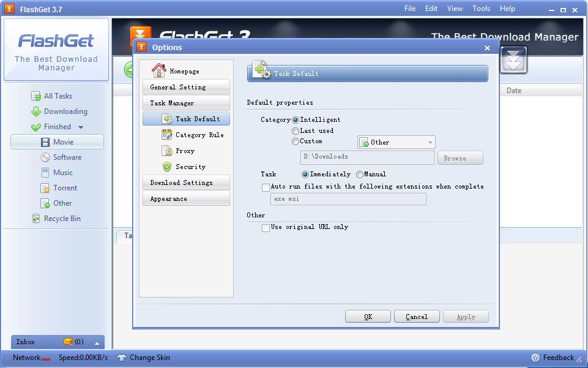Viewport: 588px width, 368px height.
Task: Select Proxy in options tree
Action: point(186,151)
